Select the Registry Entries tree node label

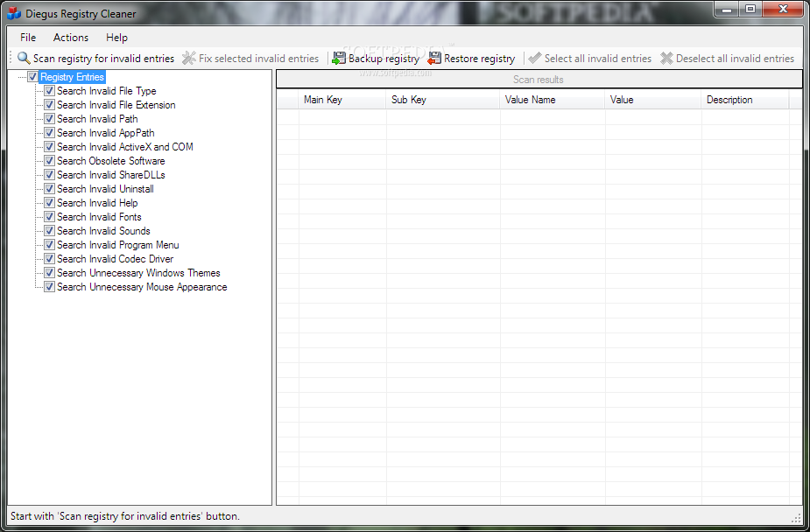pyautogui.click(x=73, y=77)
